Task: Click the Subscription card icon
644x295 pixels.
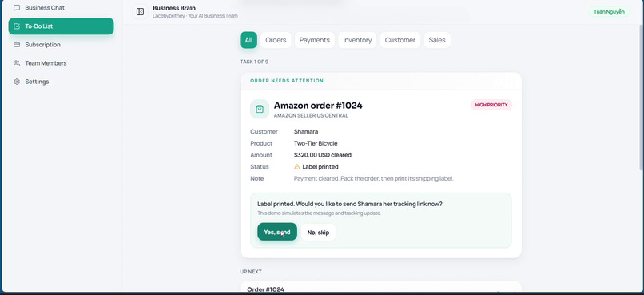Action: 17,45
